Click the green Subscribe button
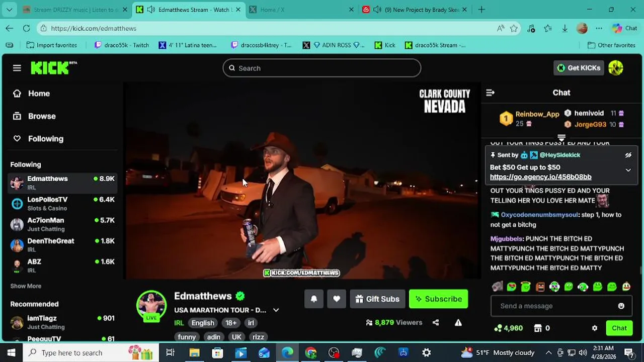644x362 pixels. [x=438, y=299]
